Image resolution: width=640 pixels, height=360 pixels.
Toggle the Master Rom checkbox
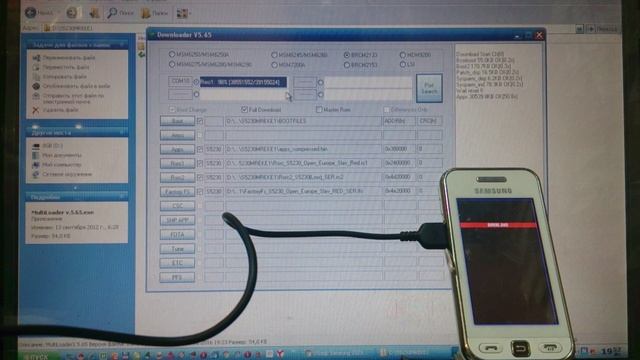click(319, 109)
